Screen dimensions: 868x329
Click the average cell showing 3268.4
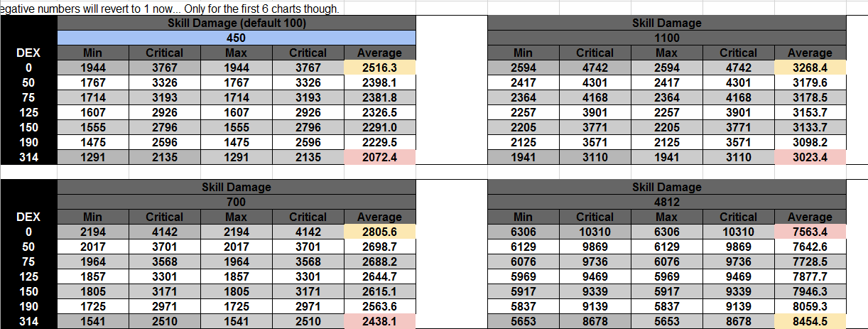coord(810,68)
